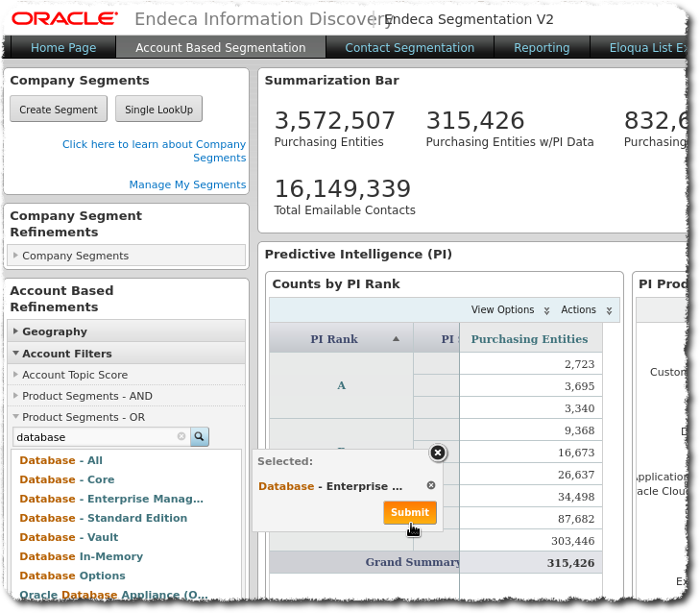Screen dimensions: 700x613
Task: Expand the Company Segments refinement
Action: click(75, 256)
